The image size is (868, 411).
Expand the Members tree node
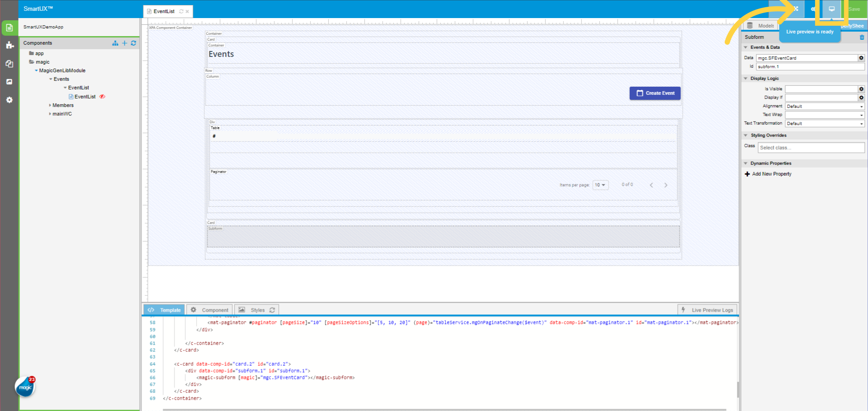click(50, 105)
